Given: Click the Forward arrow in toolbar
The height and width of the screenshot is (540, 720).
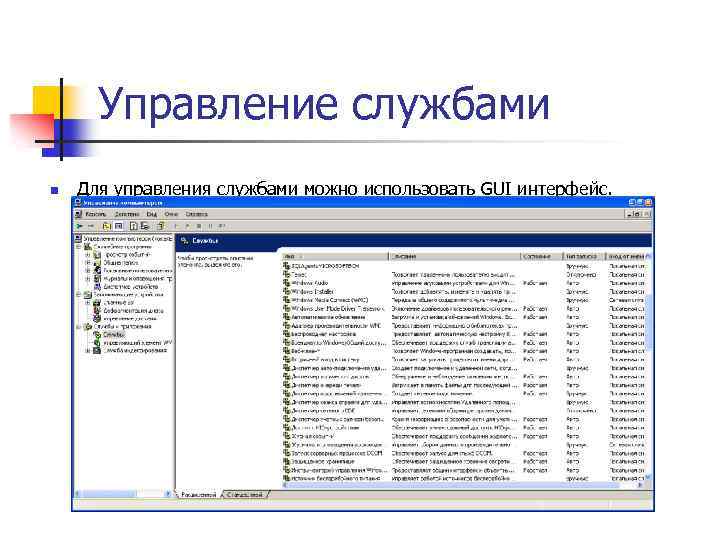Looking at the screenshot, I should (91, 226).
